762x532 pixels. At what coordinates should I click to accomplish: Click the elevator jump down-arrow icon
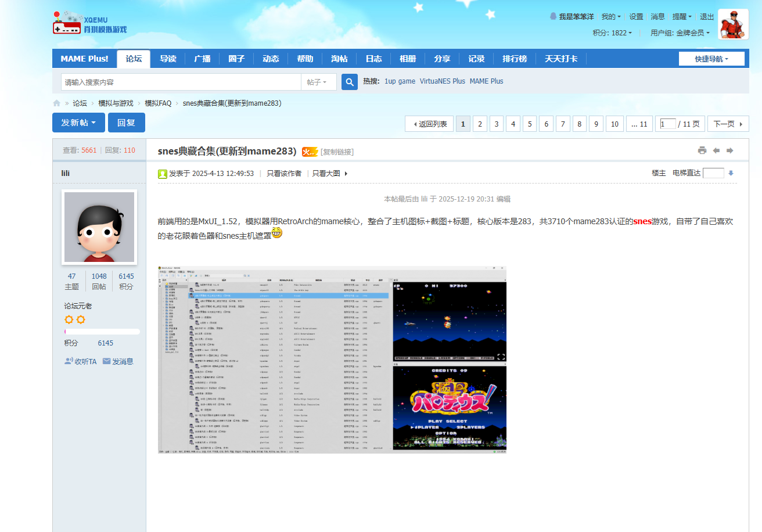click(x=731, y=173)
